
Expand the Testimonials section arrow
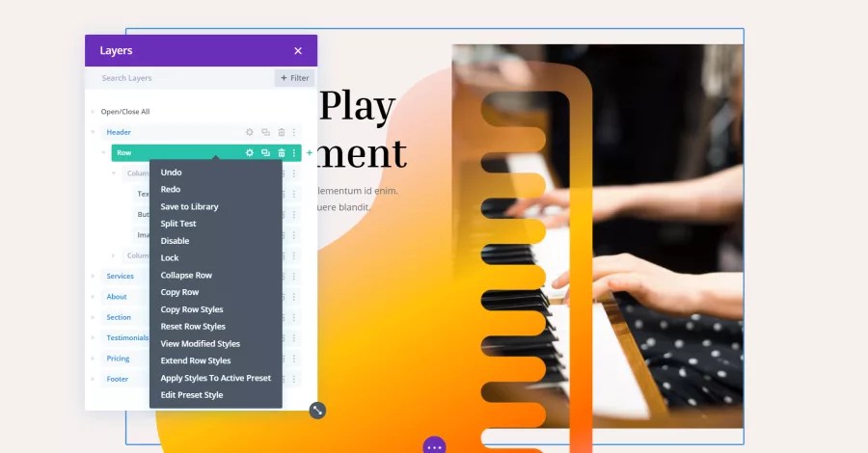93,338
